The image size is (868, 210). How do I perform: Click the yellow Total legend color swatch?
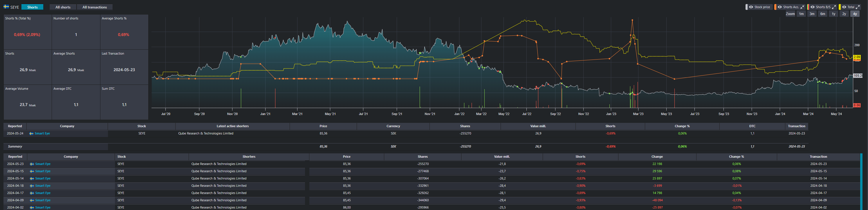840,7
